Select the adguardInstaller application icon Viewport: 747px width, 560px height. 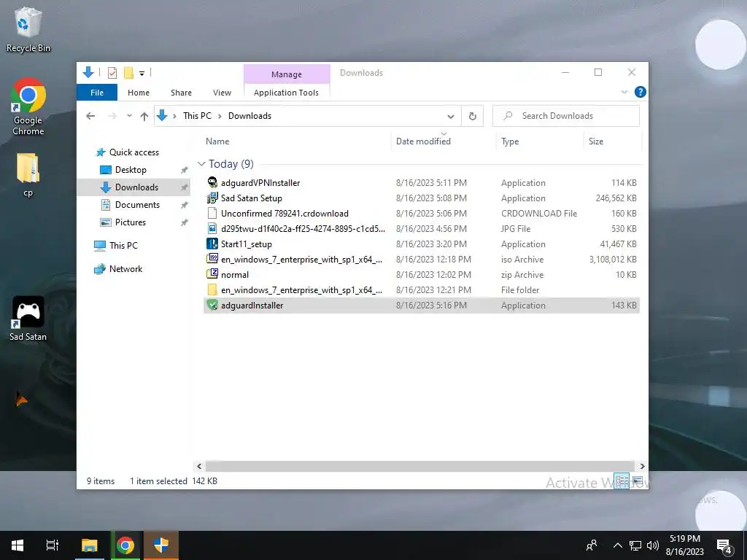pos(212,306)
